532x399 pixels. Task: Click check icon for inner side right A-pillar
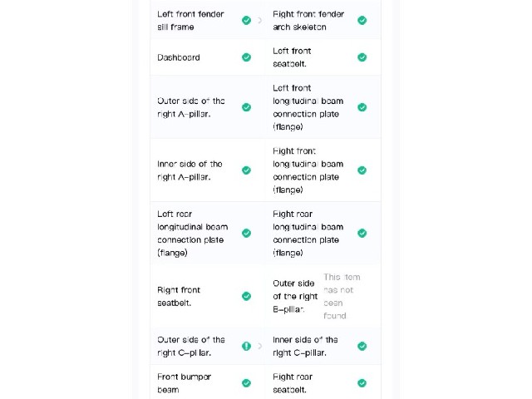tap(246, 170)
